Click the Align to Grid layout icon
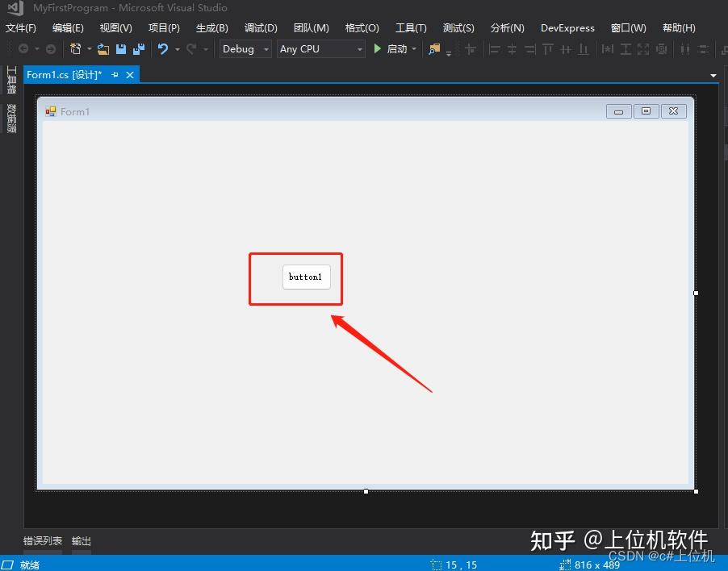 (471, 48)
